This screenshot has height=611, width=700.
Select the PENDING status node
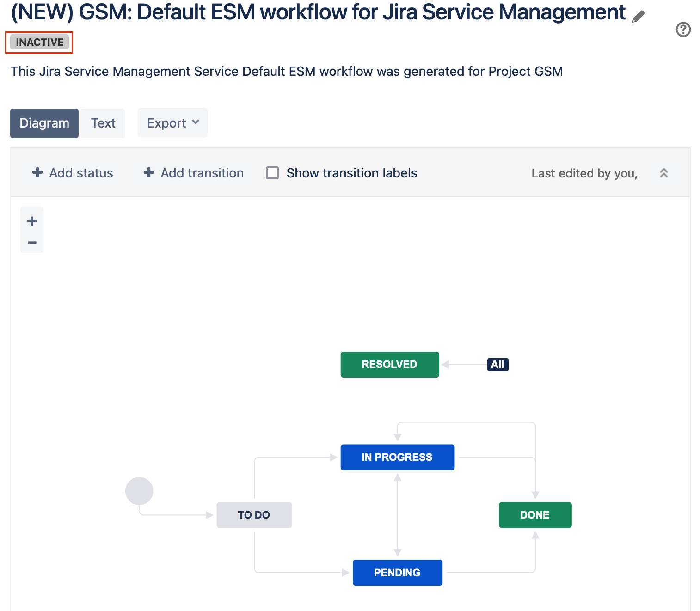[x=398, y=573]
